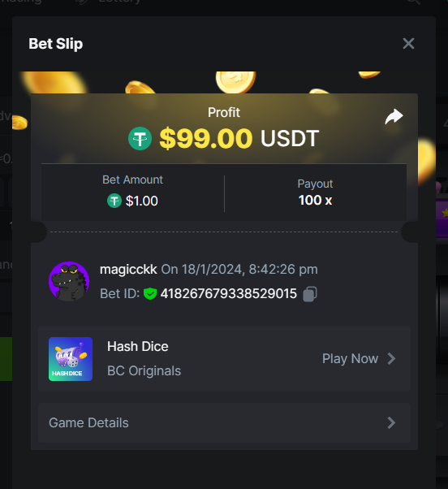This screenshot has height=489, width=448.
Task: Select the Bet ID number text
Action: (229, 294)
